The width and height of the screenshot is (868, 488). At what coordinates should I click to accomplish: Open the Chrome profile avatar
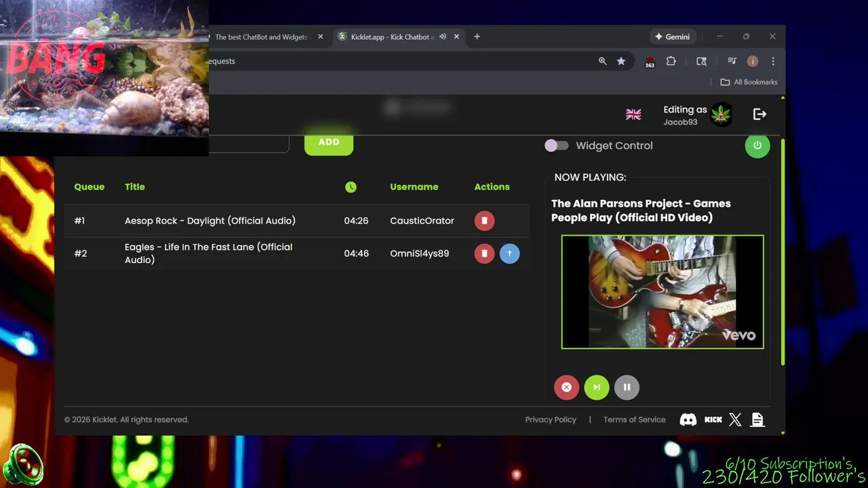(752, 61)
